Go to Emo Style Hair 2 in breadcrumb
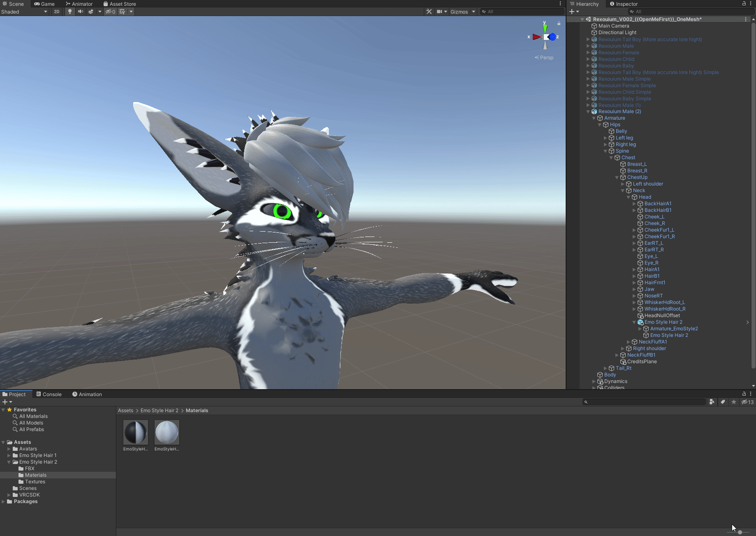 [x=160, y=411]
